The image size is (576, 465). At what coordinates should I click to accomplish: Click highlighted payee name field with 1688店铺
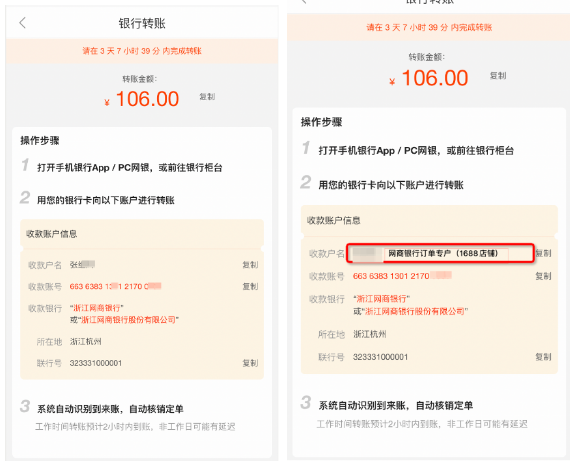pyautogui.click(x=440, y=253)
